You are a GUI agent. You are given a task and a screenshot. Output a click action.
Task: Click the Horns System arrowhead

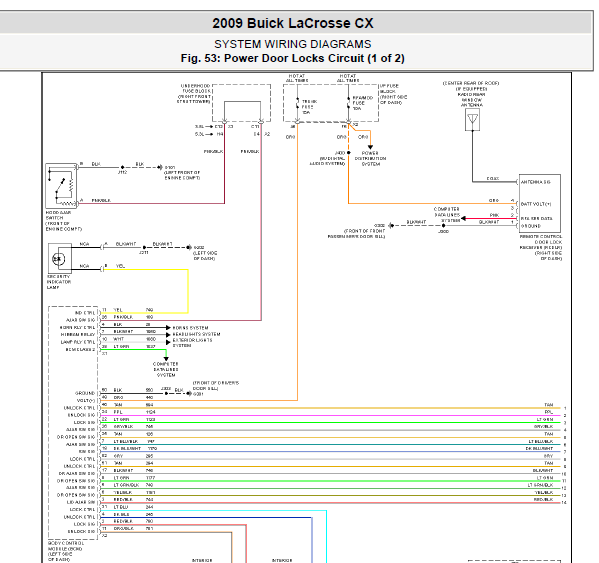tap(168, 328)
